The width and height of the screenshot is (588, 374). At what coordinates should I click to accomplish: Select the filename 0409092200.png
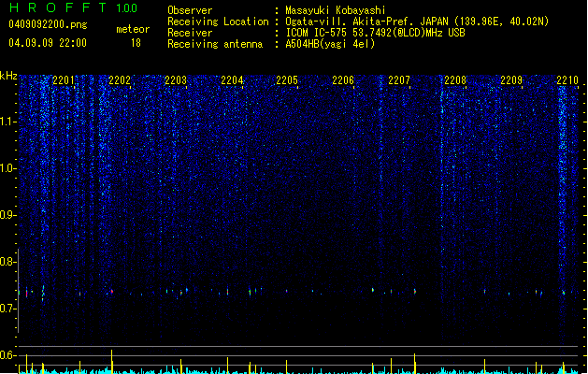pyautogui.click(x=48, y=24)
